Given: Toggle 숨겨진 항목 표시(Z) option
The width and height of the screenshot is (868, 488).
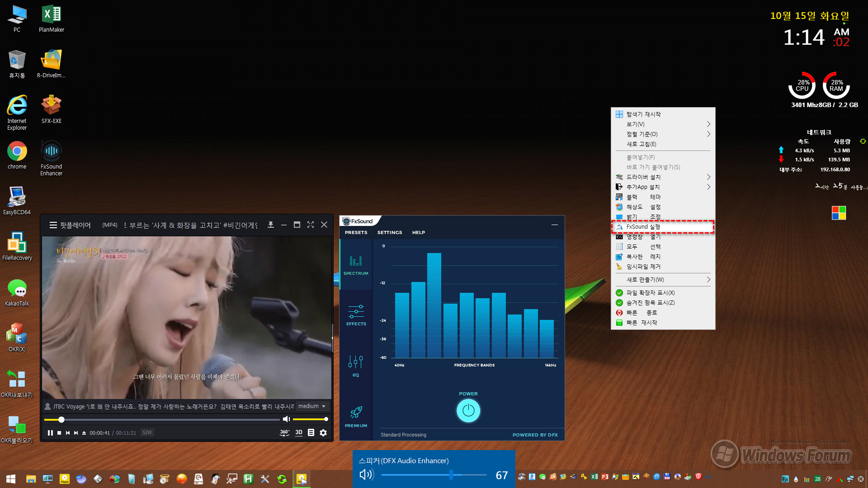Looking at the screenshot, I should (663, 303).
